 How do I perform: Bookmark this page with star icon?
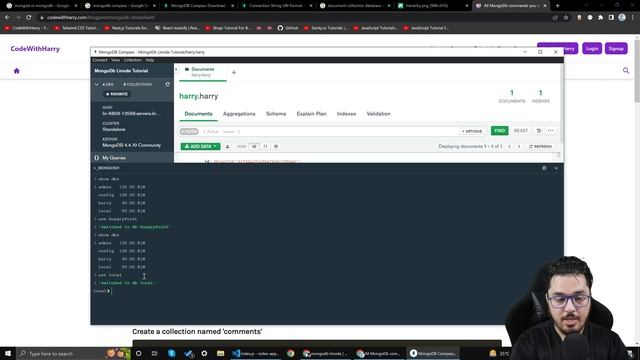(x=566, y=18)
